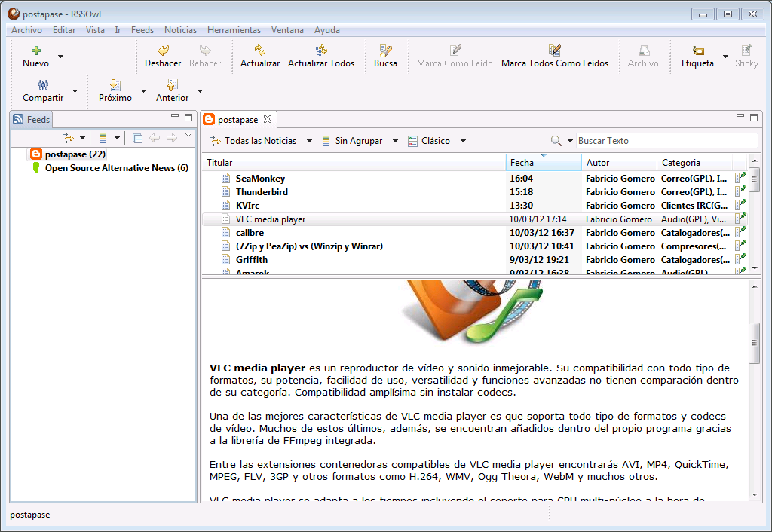Click Feeds panel forward arrow

(171, 138)
